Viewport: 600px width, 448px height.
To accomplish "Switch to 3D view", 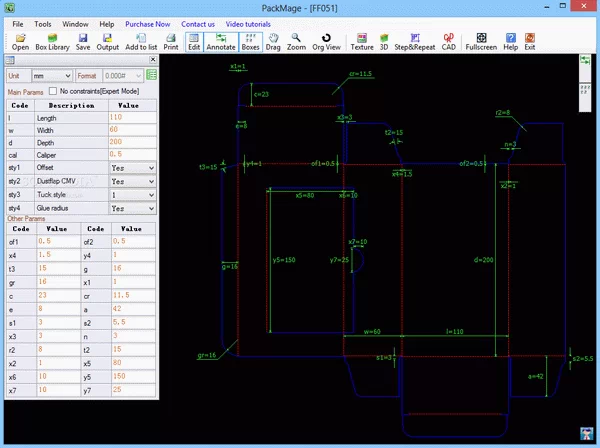I will pos(383,41).
